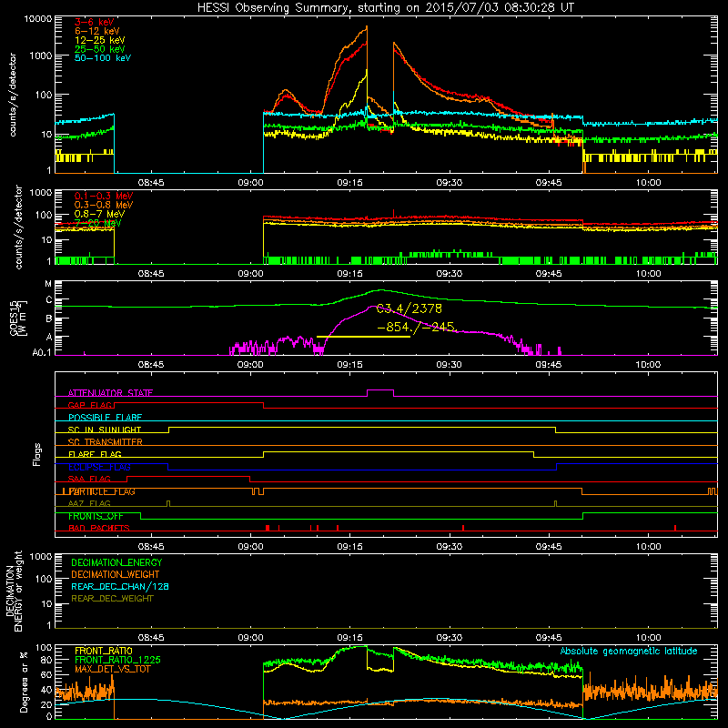Image resolution: width=728 pixels, height=728 pixels.
Task: Select the PARTICLE_FLAG label
Action: click(x=102, y=491)
